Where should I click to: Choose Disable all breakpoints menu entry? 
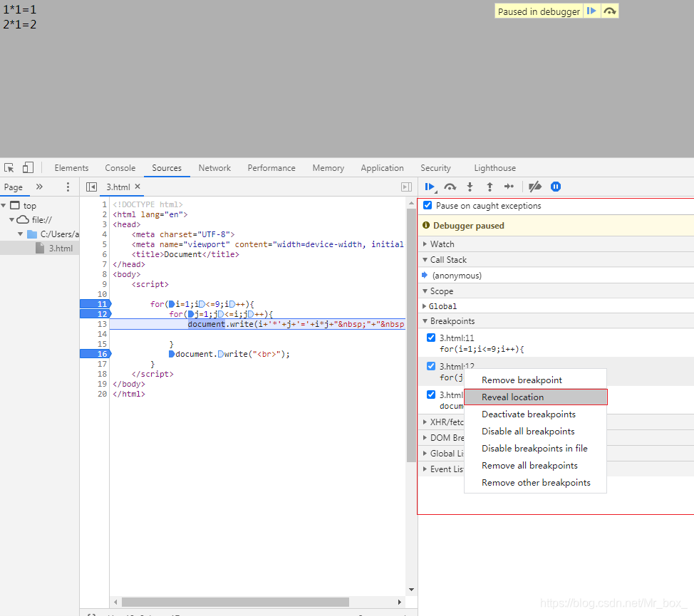(535, 431)
